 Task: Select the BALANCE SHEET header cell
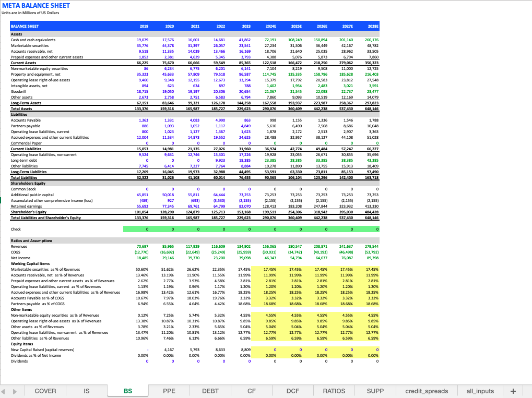[25, 26]
